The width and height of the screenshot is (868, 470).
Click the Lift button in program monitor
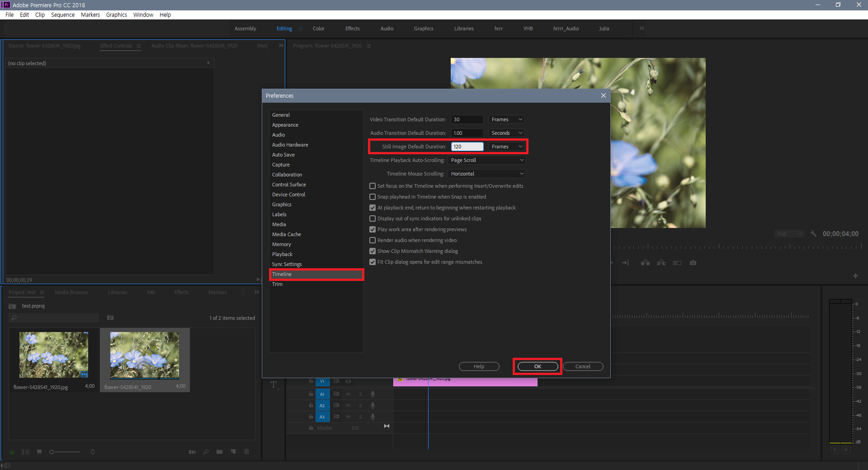pyautogui.click(x=645, y=263)
